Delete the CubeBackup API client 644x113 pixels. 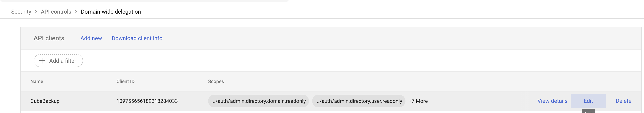[x=624, y=101]
